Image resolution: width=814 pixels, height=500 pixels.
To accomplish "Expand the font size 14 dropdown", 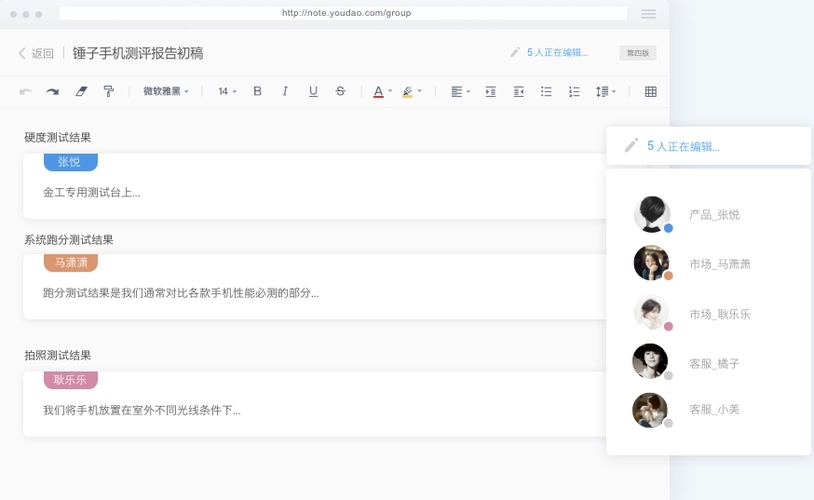I will pyautogui.click(x=227, y=92).
